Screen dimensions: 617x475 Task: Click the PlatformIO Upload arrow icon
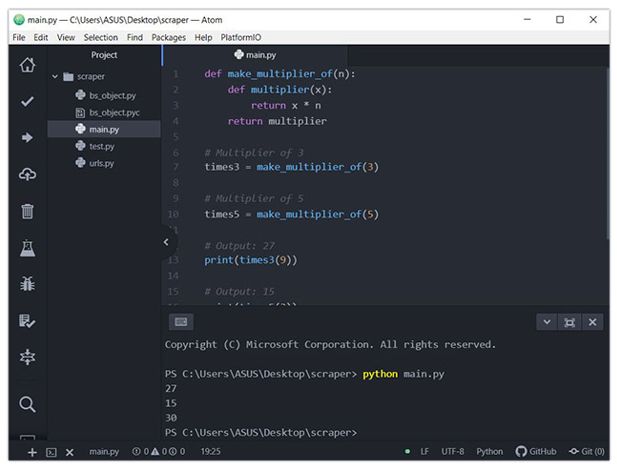pos(27,137)
